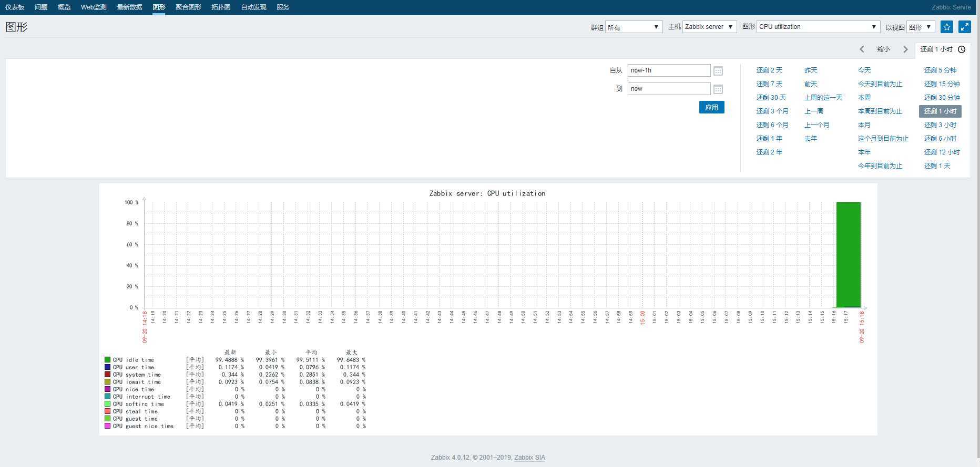Image resolution: width=980 pixels, height=467 pixels.
Task: Select the 还剩 1 年 range
Action: (769, 139)
